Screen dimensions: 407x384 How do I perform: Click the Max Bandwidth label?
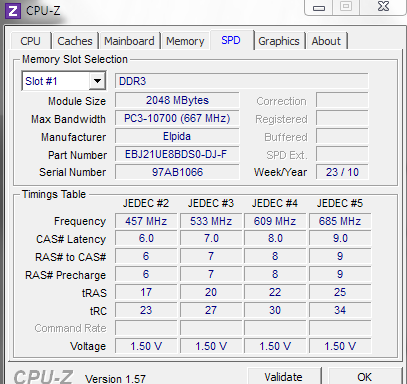click(x=68, y=119)
